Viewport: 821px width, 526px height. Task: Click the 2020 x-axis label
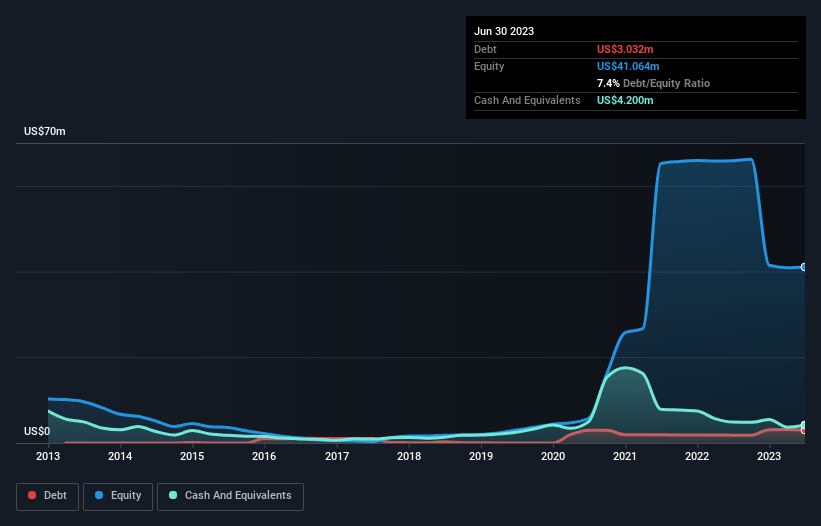[553, 456]
